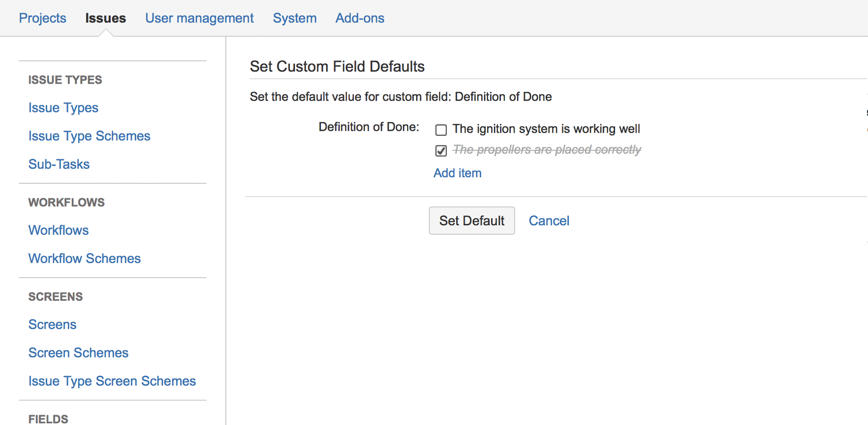
Task: Go to User management tab
Action: click(x=200, y=18)
